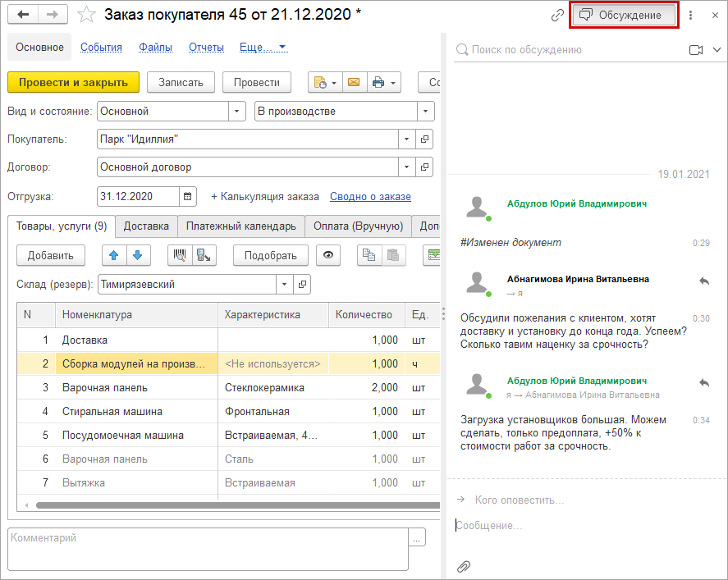Image resolution: width=728 pixels, height=580 pixels.
Task: Move row up with blue up arrow
Action: tap(114, 255)
